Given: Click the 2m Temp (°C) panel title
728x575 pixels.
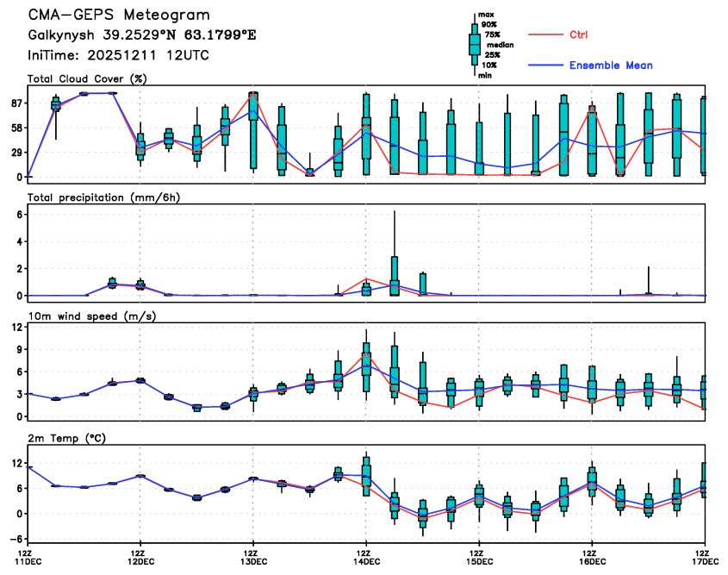Looking at the screenshot, I should click(67, 438).
